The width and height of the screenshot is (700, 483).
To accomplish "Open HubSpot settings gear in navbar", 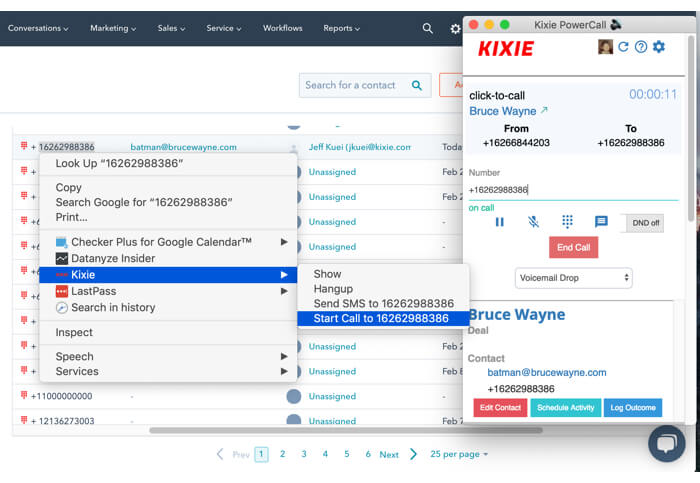I will coord(455,29).
